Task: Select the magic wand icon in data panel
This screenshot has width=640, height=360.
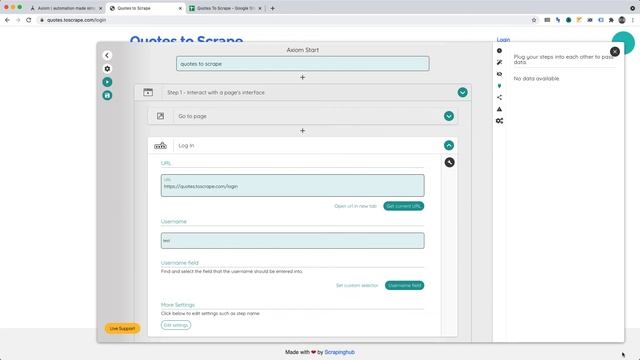Action: pos(499,62)
